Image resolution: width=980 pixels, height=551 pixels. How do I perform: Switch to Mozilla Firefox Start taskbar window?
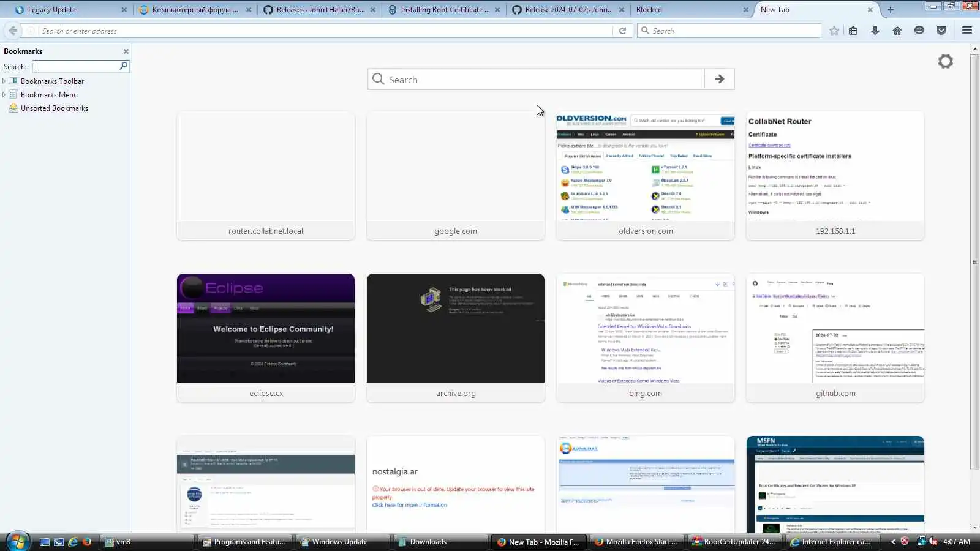pyautogui.click(x=637, y=542)
